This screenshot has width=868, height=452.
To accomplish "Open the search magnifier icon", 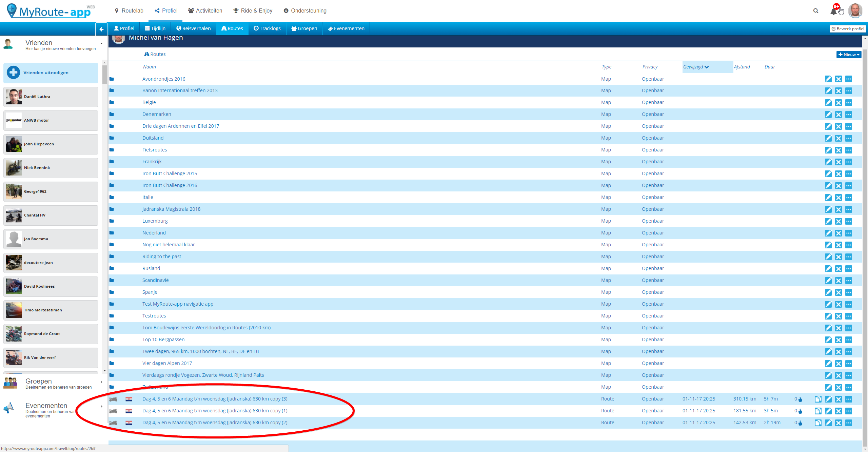I will (x=816, y=11).
